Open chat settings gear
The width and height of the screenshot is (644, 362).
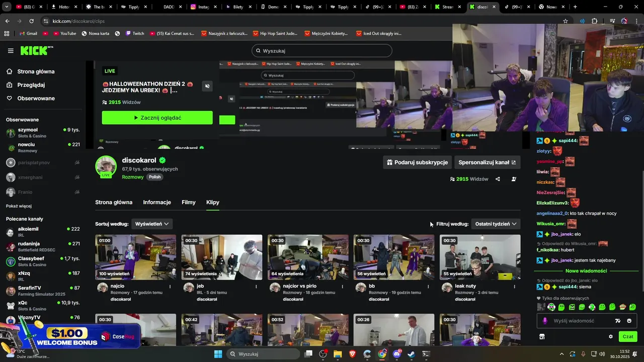click(x=611, y=336)
